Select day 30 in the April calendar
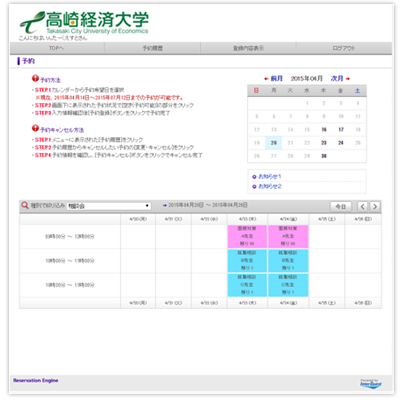The height and width of the screenshot is (404, 400). coord(324,156)
